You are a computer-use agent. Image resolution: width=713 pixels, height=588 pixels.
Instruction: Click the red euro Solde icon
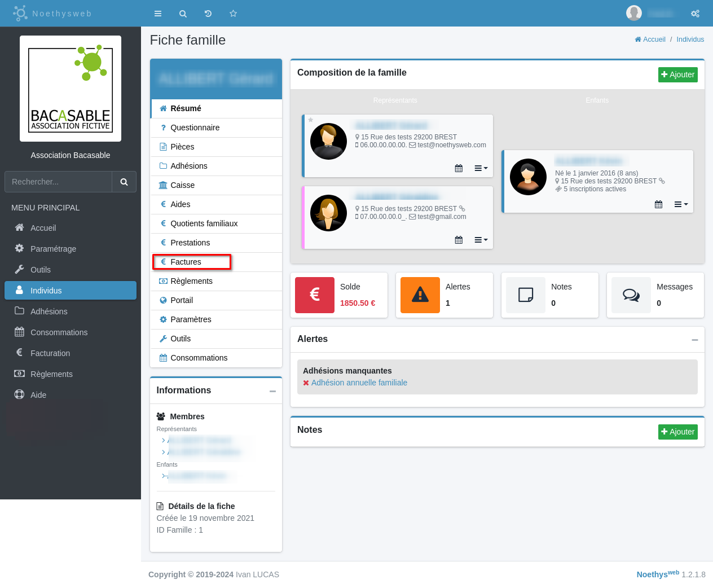[315, 295]
